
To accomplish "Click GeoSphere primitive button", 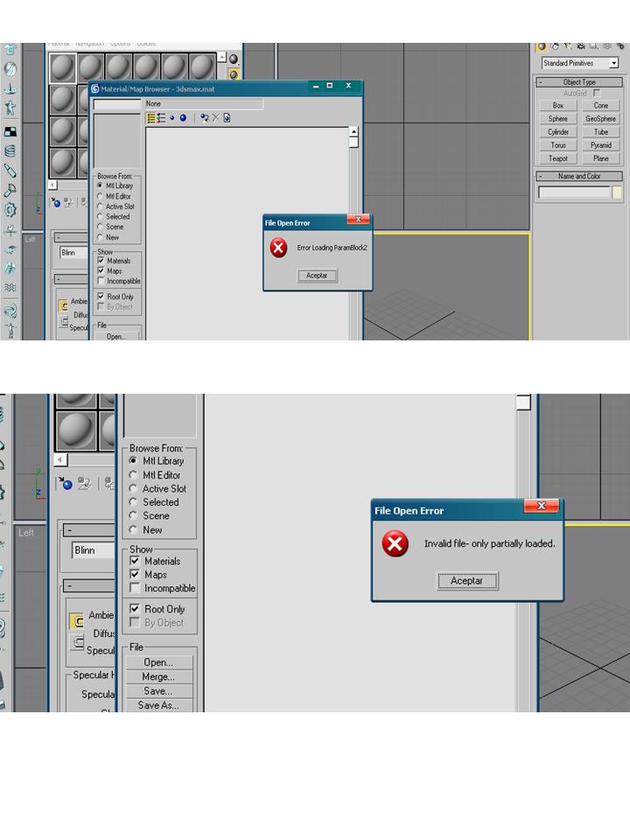I will (600, 119).
